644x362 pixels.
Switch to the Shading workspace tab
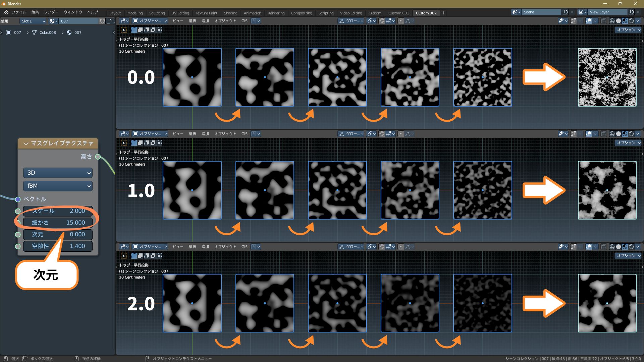point(230,13)
